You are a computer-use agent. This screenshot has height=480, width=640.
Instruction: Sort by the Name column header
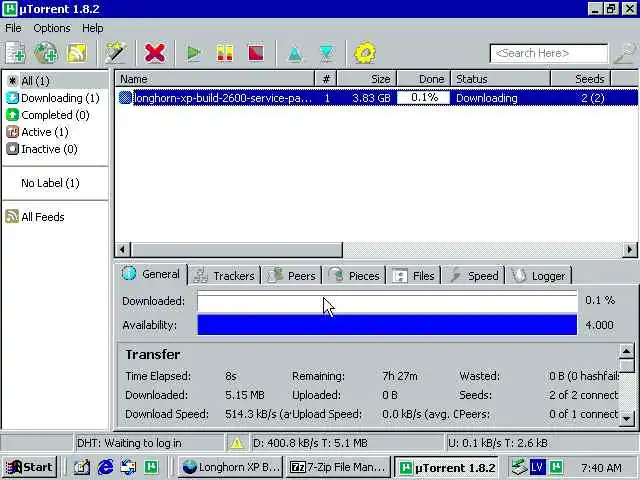(215, 79)
